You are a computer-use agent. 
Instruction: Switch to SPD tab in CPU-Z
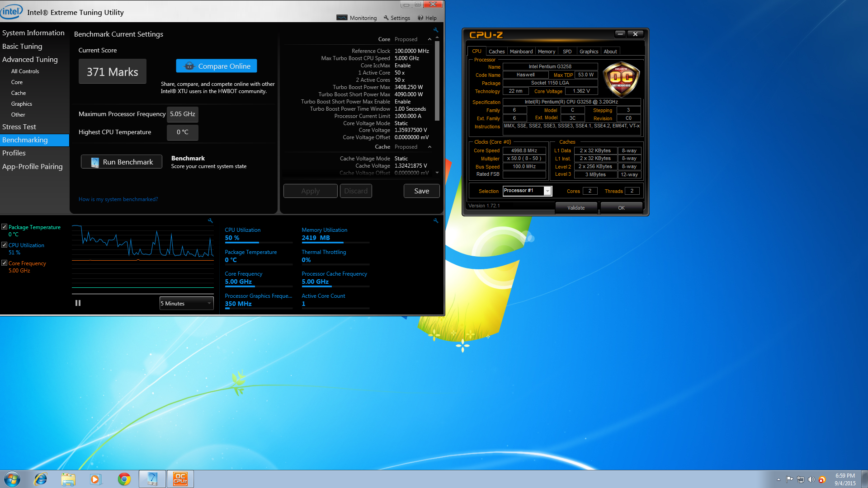(x=567, y=52)
